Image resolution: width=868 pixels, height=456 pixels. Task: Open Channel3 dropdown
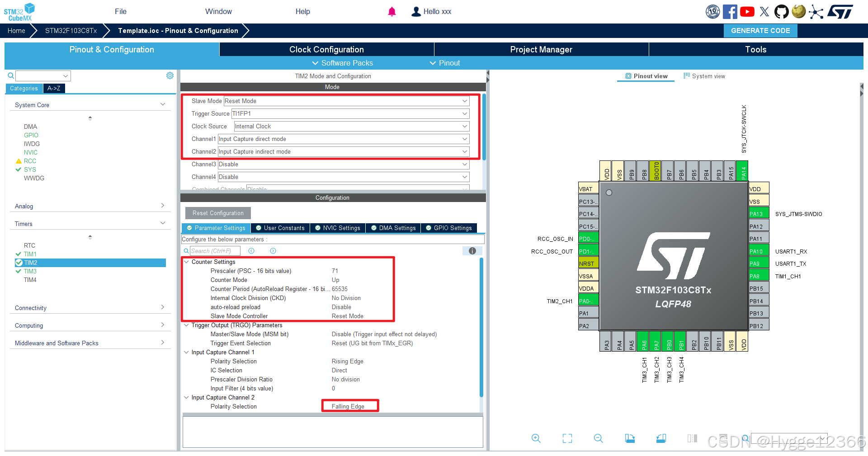(x=344, y=164)
